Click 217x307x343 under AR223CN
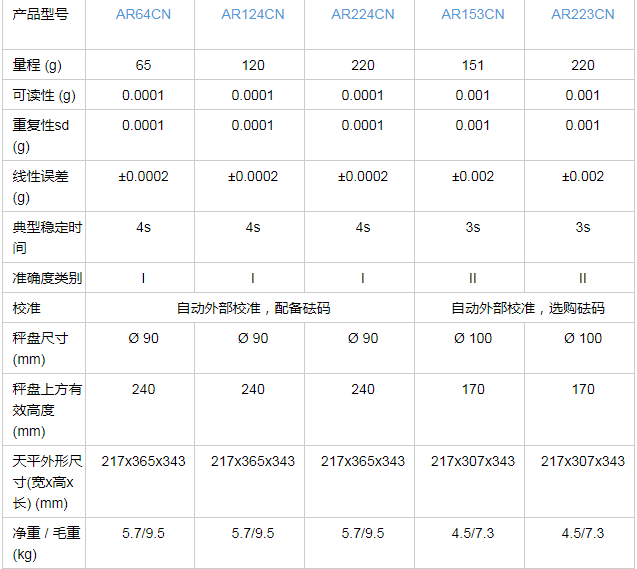This screenshot has width=637, height=569. tap(583, 461)
